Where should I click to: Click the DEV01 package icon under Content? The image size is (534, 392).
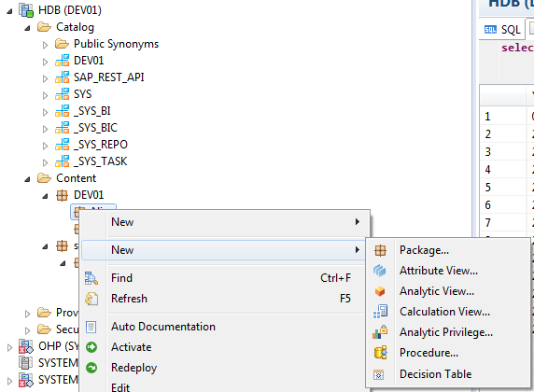pyautogui.click(x=62, y=195)
